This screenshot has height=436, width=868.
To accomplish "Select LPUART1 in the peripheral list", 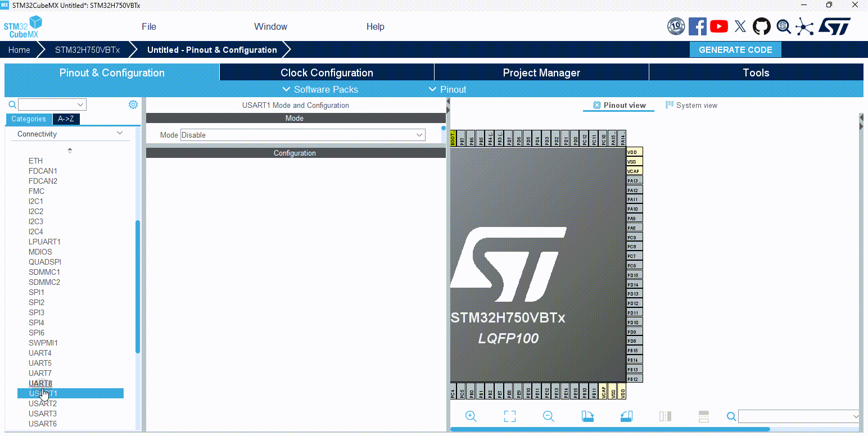I will pyautogui.click(x=44, y=242).
